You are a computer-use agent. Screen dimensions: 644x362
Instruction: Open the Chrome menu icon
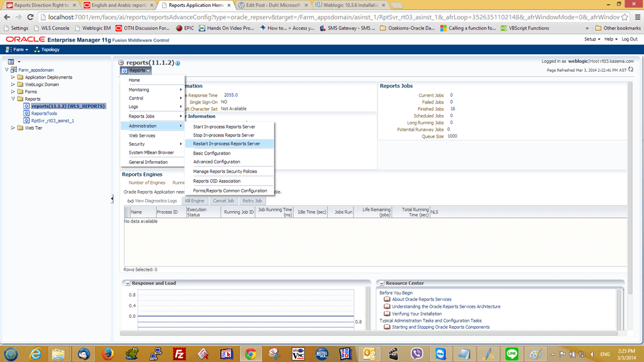638,17
